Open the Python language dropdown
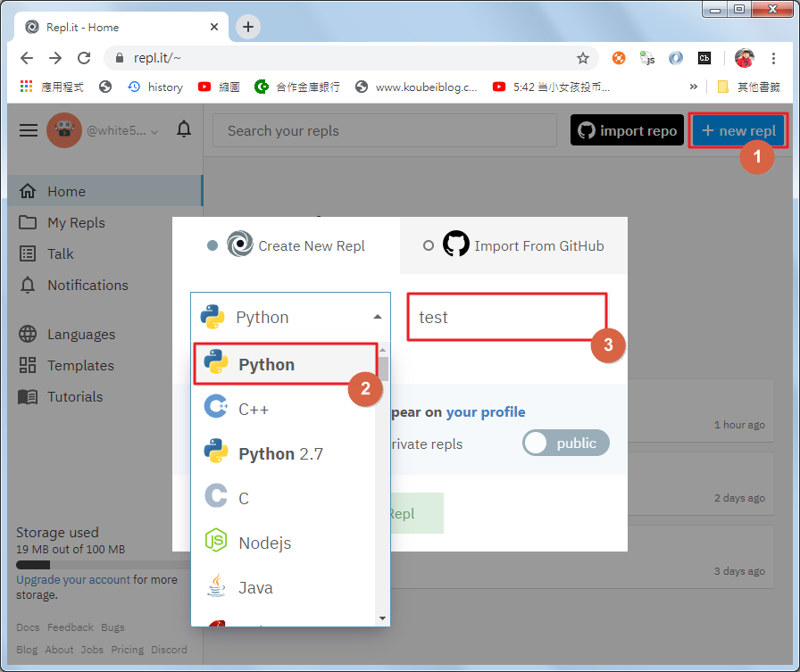800x672 pixels. (289, 317)
